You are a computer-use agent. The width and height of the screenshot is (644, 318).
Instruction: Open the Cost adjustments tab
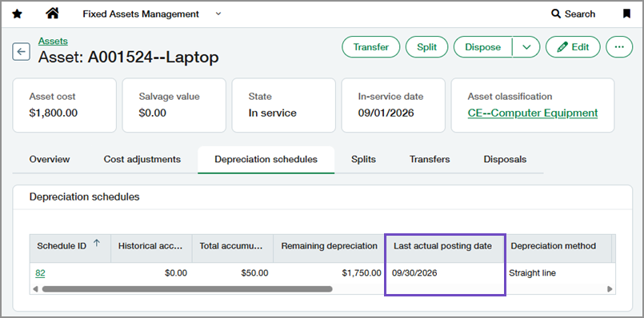(x=142, y=159)
